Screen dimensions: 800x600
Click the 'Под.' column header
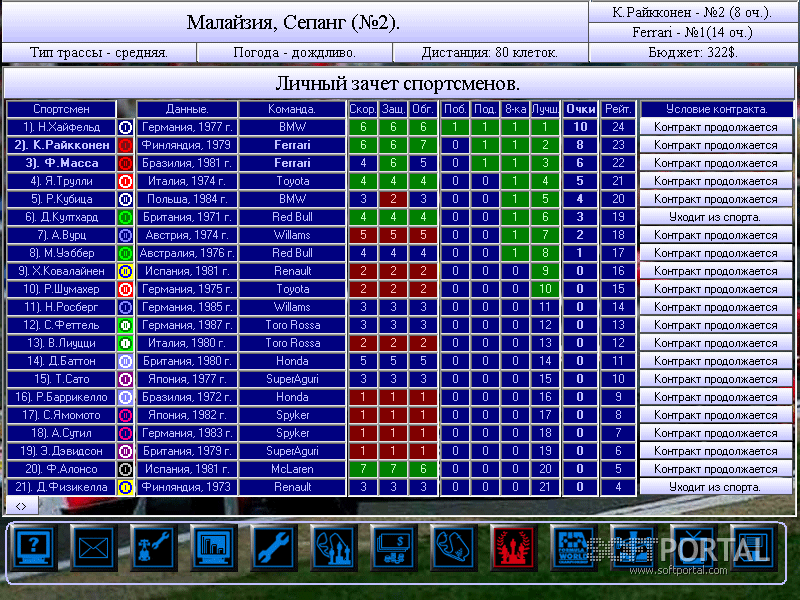click(485, 109)
